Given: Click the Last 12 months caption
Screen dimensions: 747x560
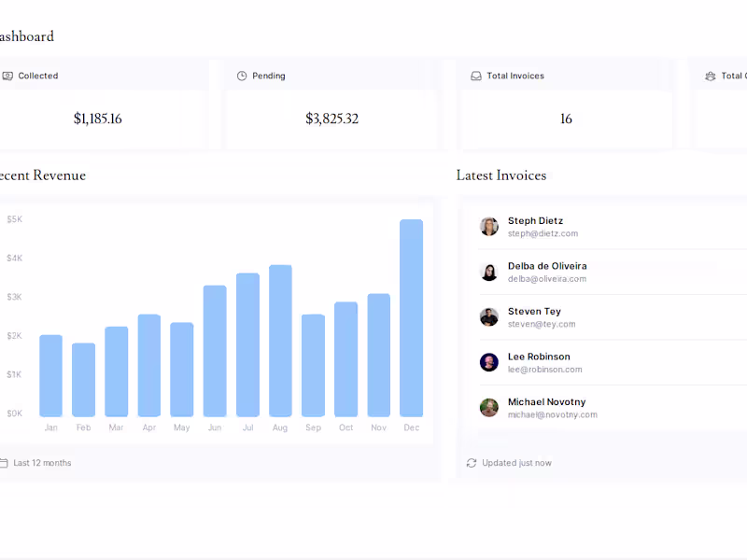Looking at the screenshot, I should pyautogui.click(x=42, y=463).
